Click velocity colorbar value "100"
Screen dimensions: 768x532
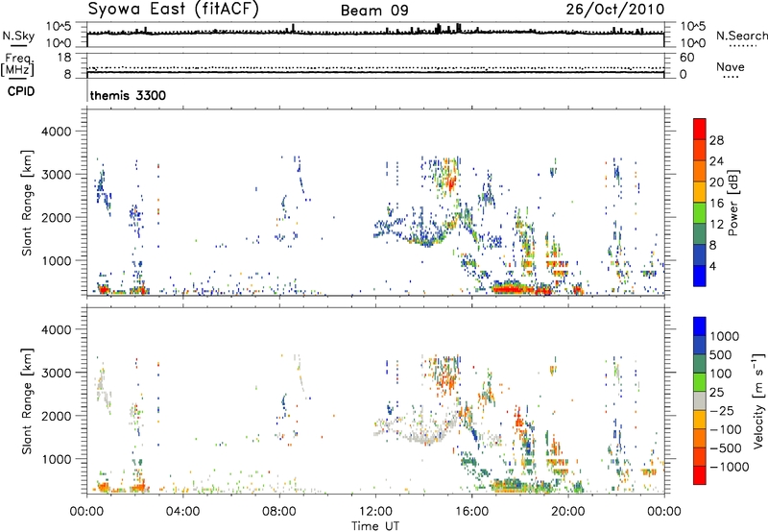click(x=721, y=374)
